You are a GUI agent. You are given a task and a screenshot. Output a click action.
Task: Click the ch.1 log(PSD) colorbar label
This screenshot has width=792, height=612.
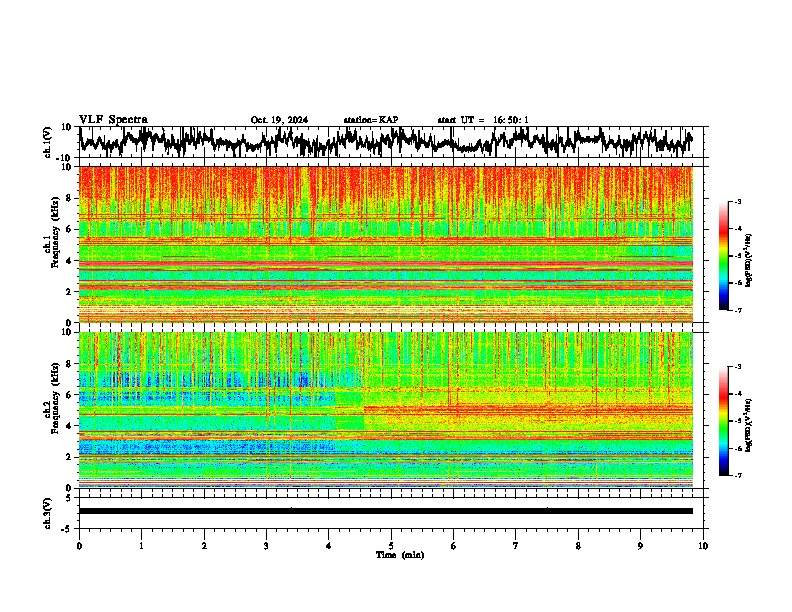(x=749, y=260)
